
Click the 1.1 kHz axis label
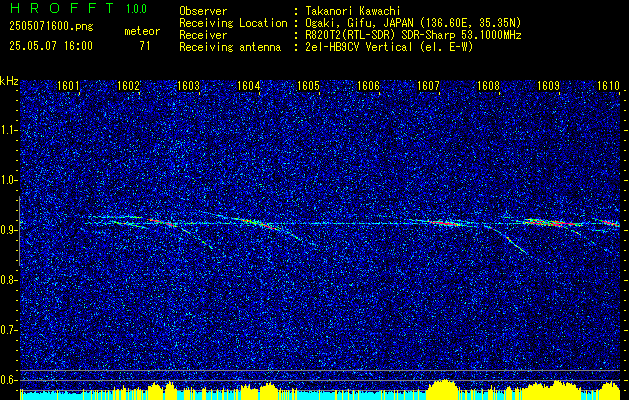[8, 130]
